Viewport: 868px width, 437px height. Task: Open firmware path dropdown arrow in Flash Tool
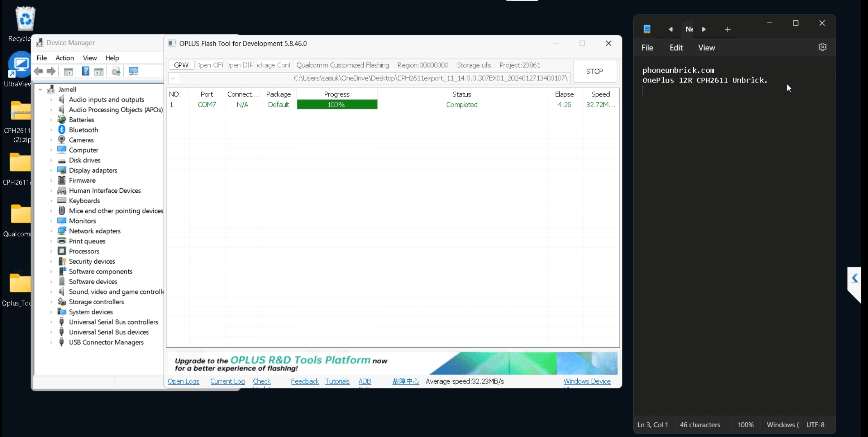173,78
